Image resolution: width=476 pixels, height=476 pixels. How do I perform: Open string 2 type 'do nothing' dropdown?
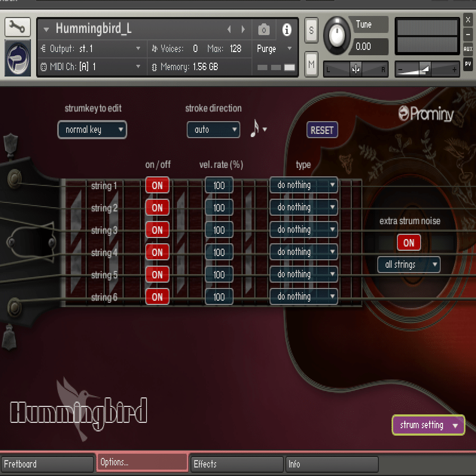click(x=304, y=207)
